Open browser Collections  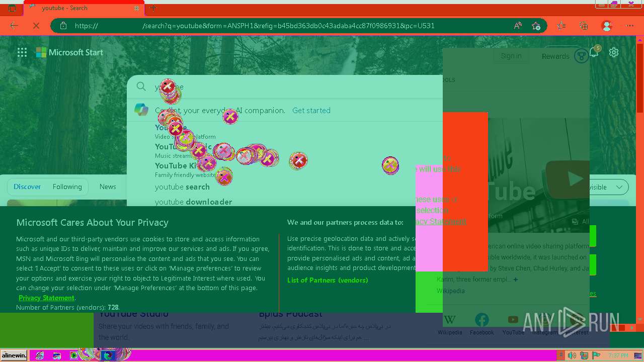coord(584,26)
